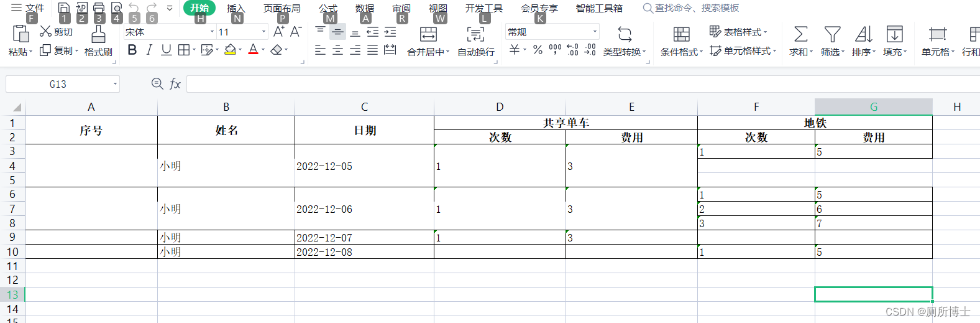Click the Sort (排序) icon

863,34
